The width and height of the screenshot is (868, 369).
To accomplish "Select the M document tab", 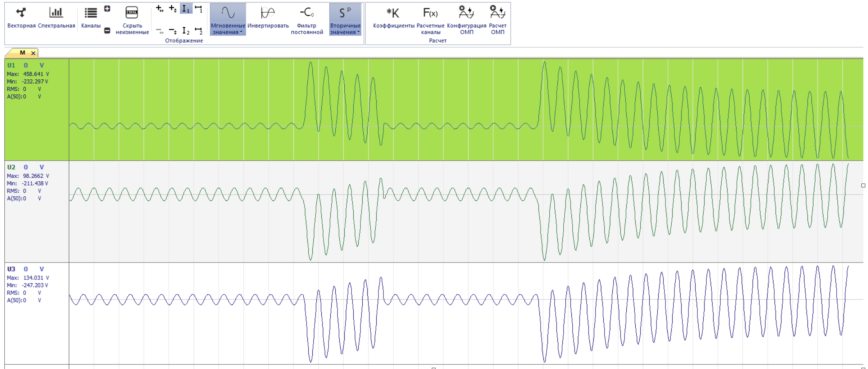I will (22, 52).
